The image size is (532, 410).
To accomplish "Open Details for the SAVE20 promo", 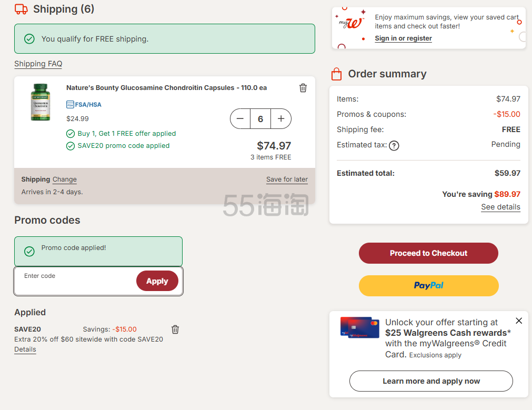I will tap(25, 349).
